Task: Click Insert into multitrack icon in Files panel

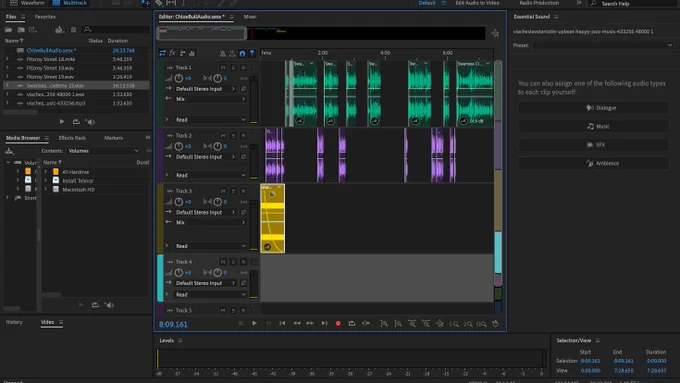Action: [x=59, y=29]
